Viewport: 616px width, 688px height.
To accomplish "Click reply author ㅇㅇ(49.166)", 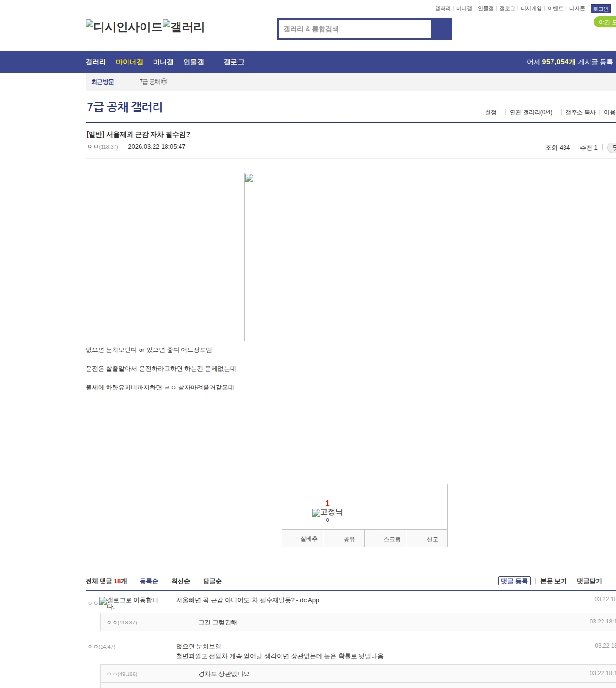I will pyautogui.click(x=122, y=674).
